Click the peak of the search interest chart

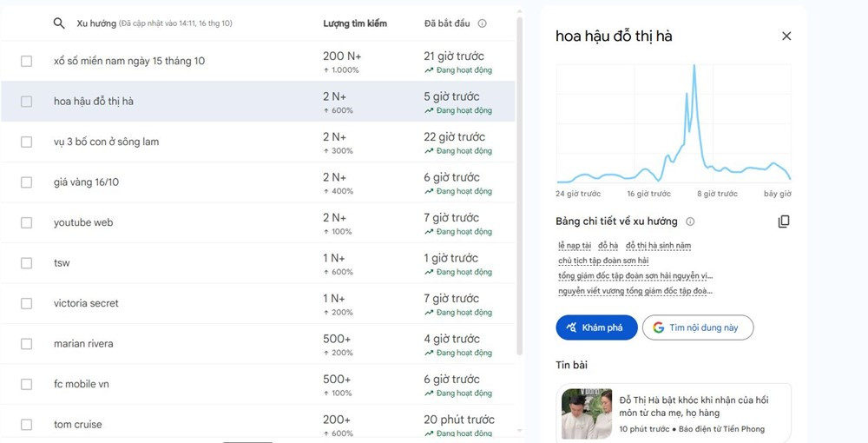[694, 66]
